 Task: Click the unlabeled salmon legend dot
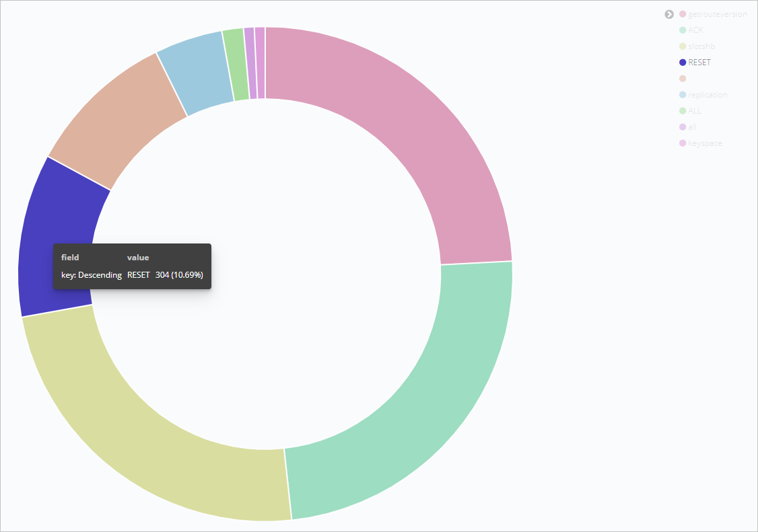point(683,78)
